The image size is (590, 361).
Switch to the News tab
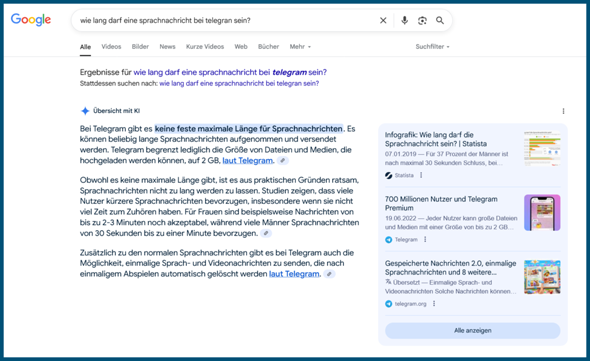pos(167,47)
